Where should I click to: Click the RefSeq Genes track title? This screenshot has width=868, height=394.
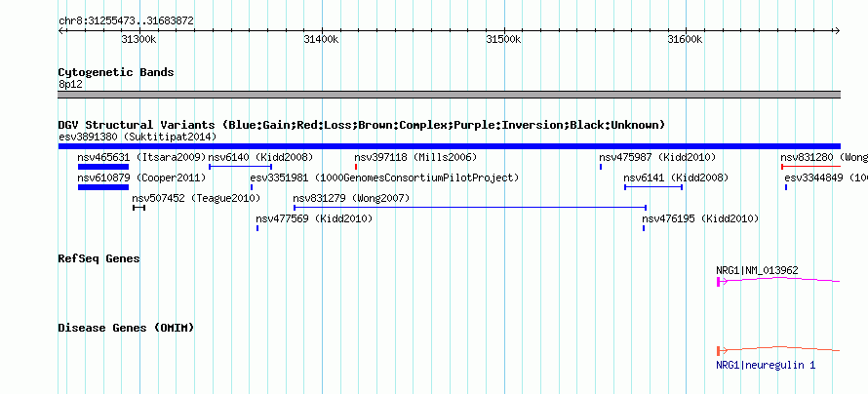99,258
